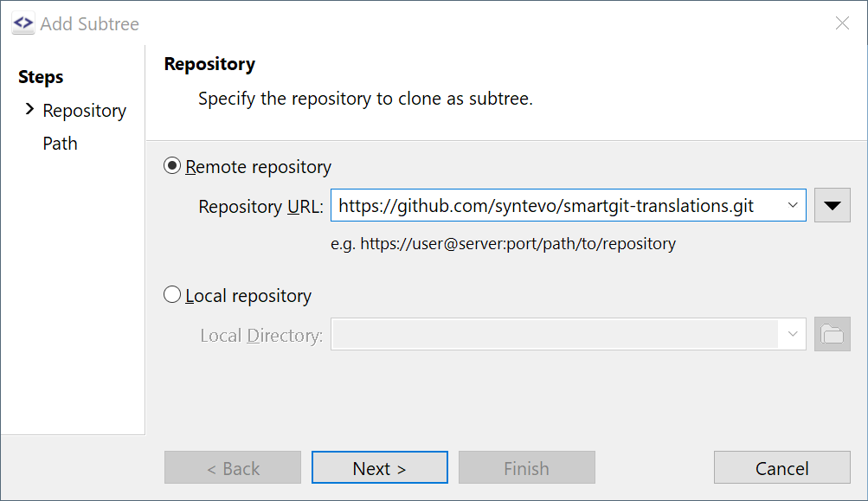Viewport: 868px width, 501px height.
Task: Click the SmartGit icon in the title bar
Action: point(22,22)
